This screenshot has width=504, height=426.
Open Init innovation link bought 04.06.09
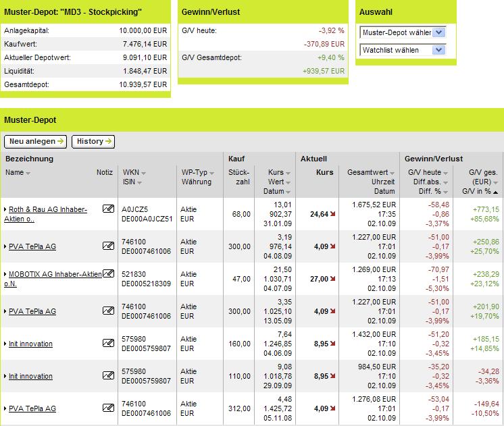pyautogui.click(x=30, y=344)
